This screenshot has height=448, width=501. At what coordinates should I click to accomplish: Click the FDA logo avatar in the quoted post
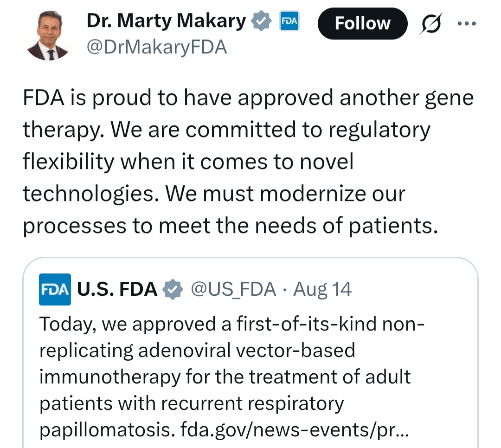(x=55, y=290)
